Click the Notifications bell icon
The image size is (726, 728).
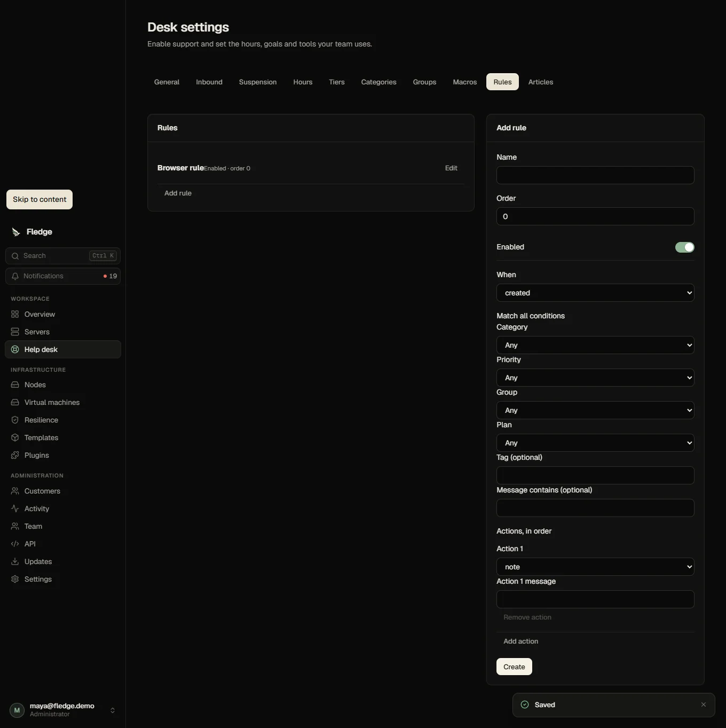(15, 276)
